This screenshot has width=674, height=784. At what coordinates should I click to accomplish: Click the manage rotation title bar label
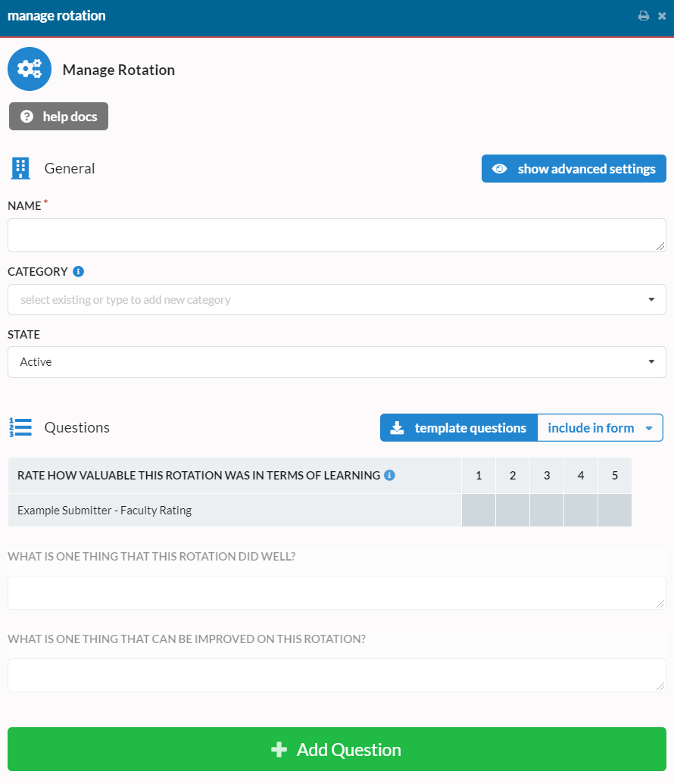56,14
